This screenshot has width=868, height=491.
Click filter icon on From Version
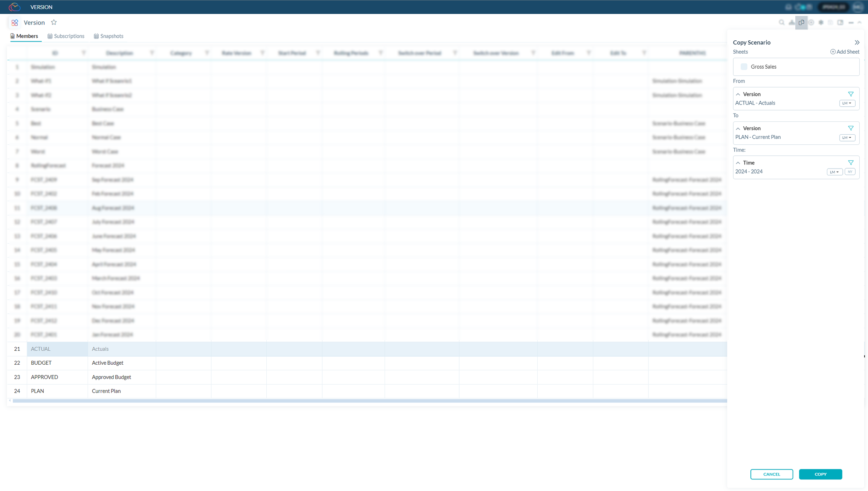coord(851,94)
